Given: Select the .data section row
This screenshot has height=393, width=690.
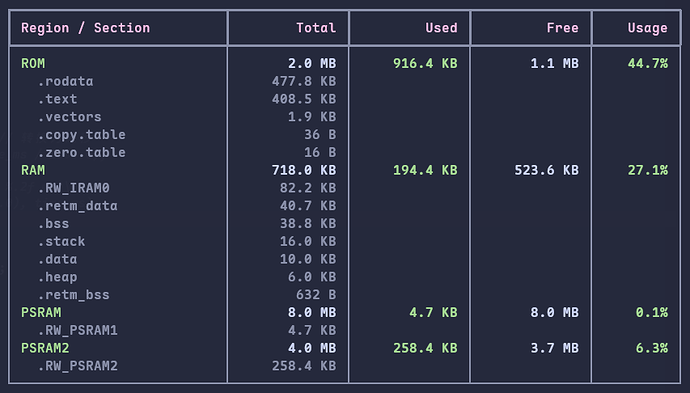Looking at the screenshot, I should tap(57, 259).
